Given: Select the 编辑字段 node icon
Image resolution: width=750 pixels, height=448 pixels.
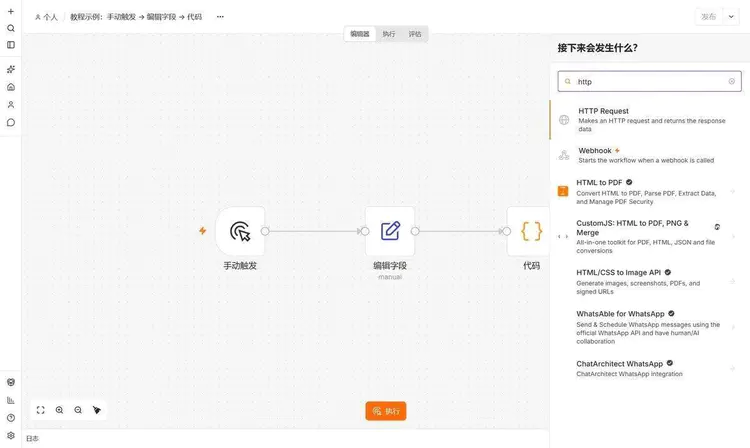Looking at the screenshot, I should [390, 231].
